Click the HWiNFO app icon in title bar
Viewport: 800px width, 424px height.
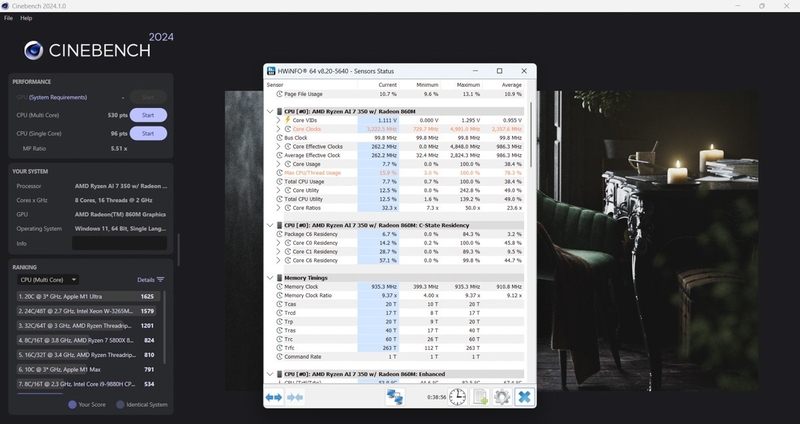pos(271,71)
